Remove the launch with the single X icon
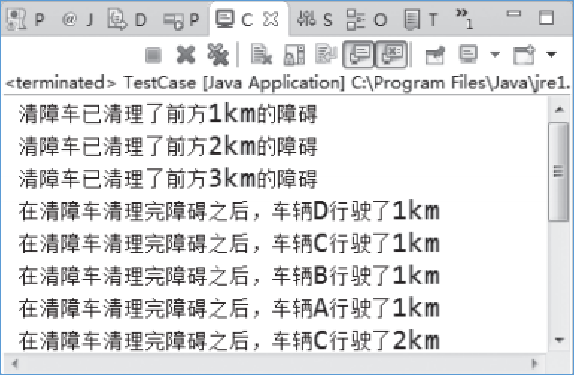575x376 pixels. [186, 55]
